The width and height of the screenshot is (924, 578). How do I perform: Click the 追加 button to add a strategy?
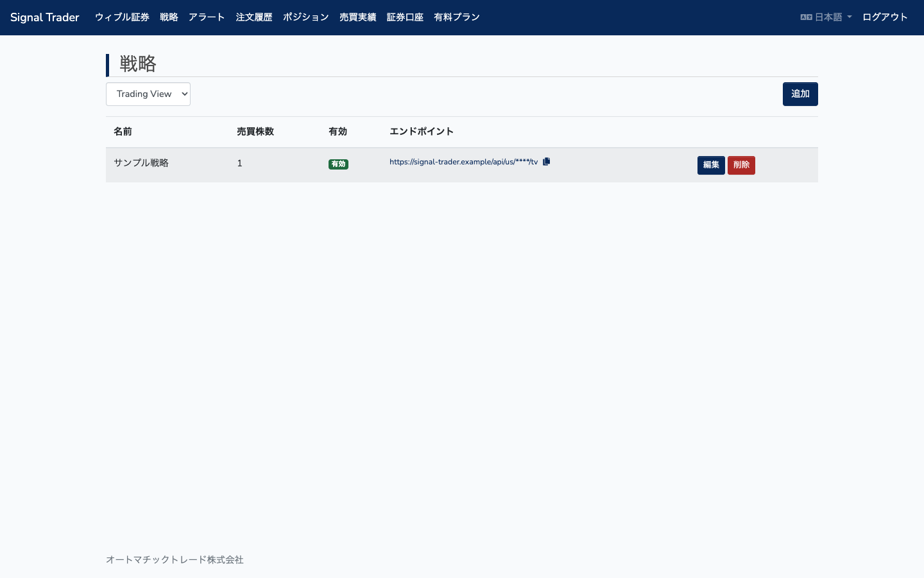click(x=800, y=94)
